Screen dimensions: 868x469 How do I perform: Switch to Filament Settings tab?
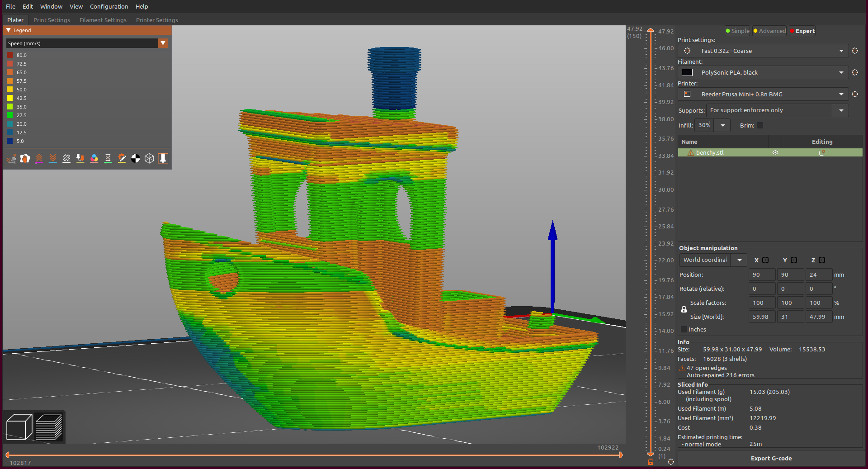click(103, 20)
